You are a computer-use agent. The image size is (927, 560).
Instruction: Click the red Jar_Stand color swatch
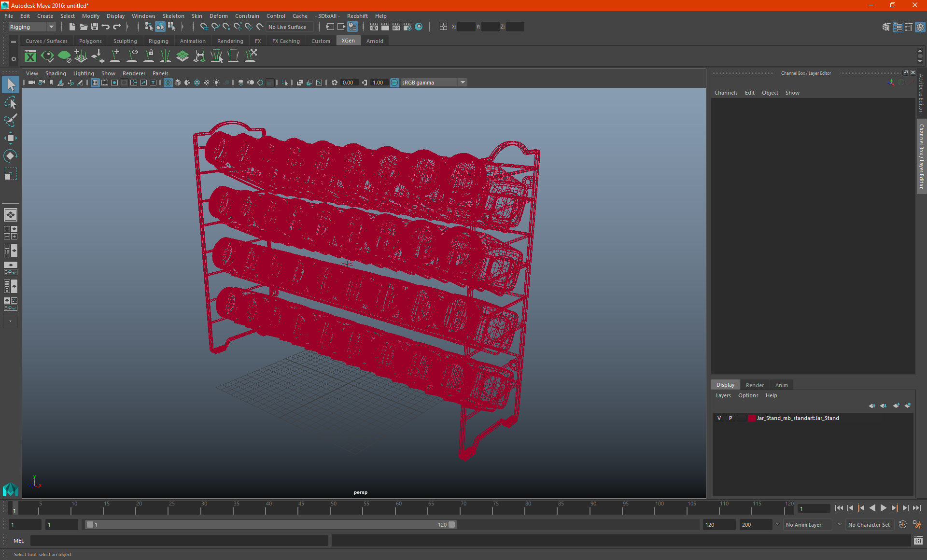(750, 418)
